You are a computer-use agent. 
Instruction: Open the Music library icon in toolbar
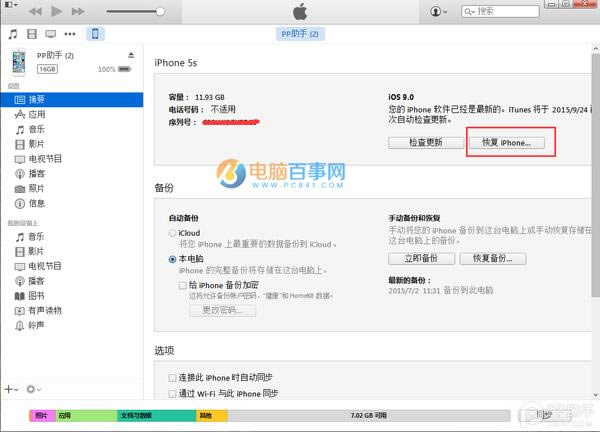[x=13, y=34]
